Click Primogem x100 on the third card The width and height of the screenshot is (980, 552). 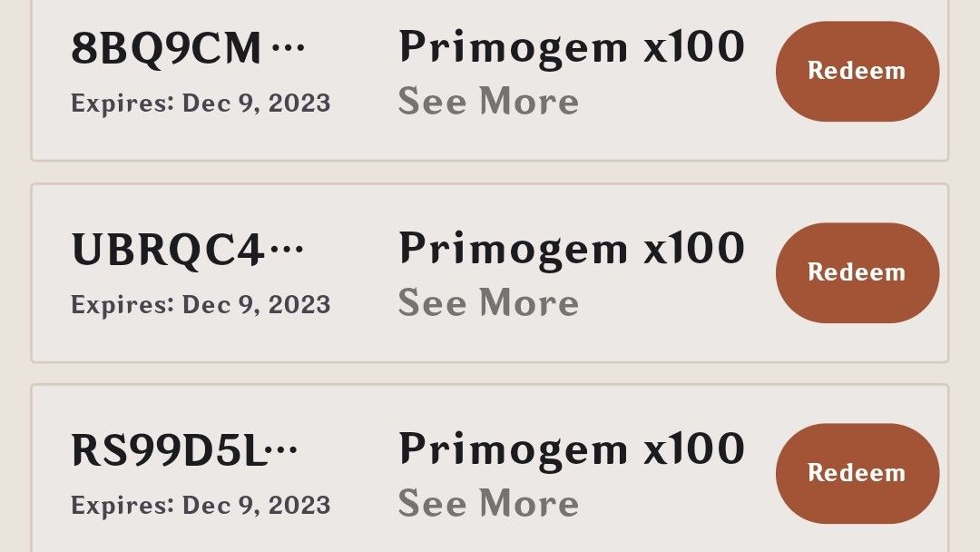(572, 448)
